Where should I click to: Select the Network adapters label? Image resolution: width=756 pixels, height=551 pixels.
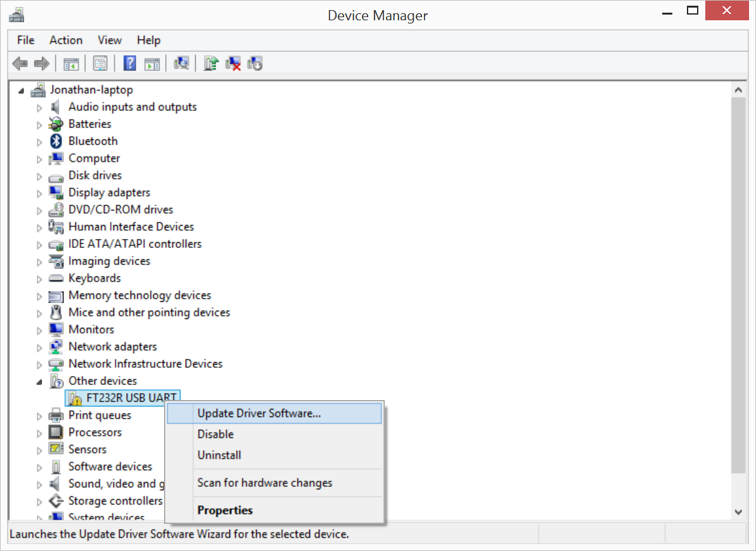113,346
